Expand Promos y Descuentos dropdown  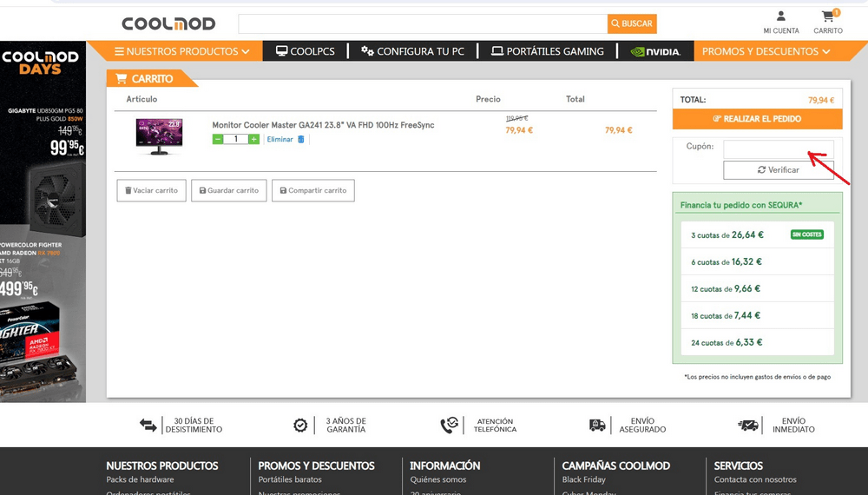pyautogui.click(x=766, y=51)
